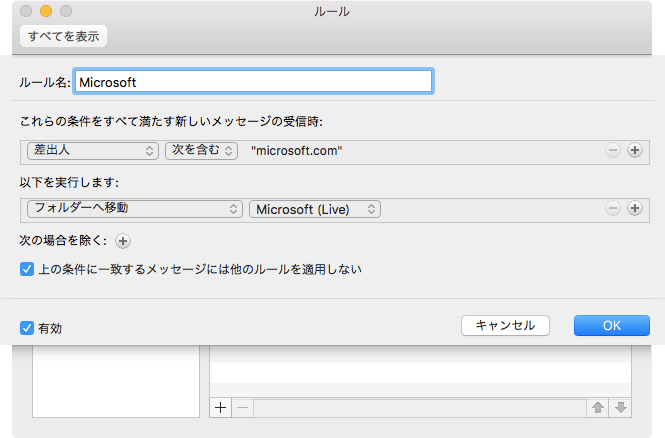Remove the sender condition row with minus
This screenshot has width=665, height=438.
coord(613,150)
